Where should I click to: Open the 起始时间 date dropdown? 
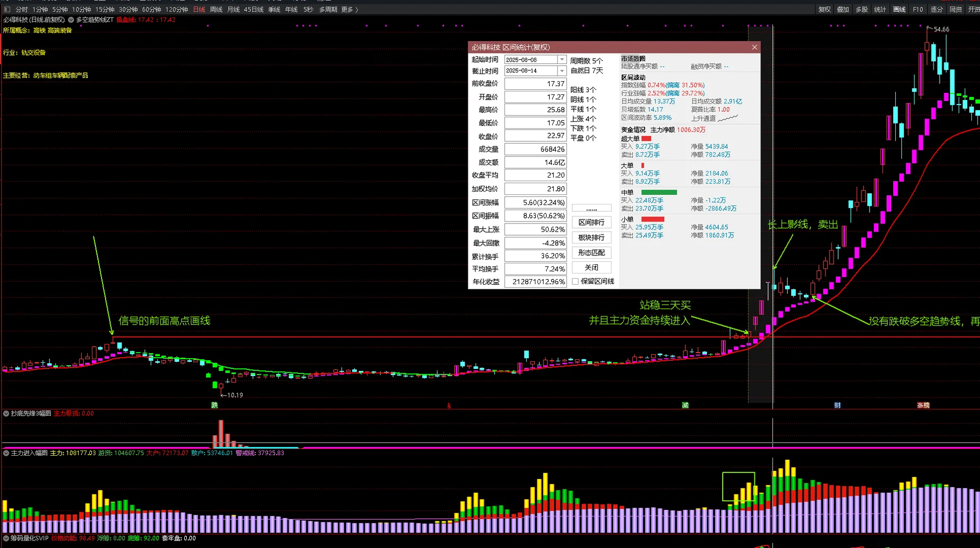click(562, 60)
